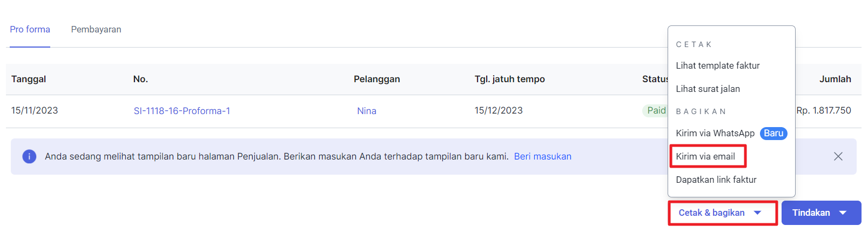
Task: Open invoice SI-1118-16-Proforma-1 link
Action: pyautogui.click(x=181, y=111)
